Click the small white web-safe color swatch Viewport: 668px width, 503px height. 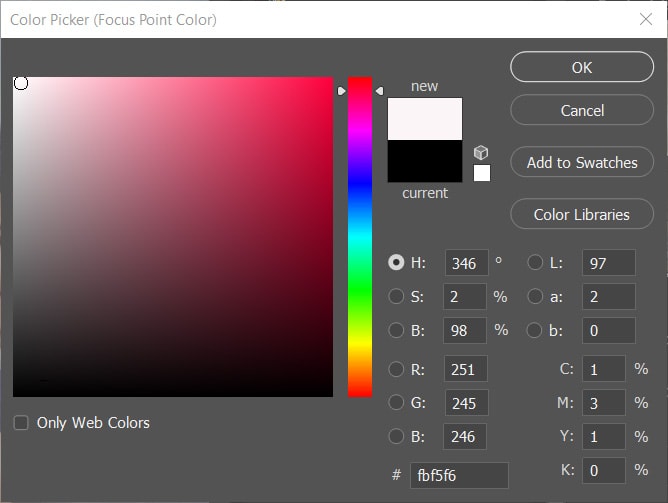(x=482, y=173)
